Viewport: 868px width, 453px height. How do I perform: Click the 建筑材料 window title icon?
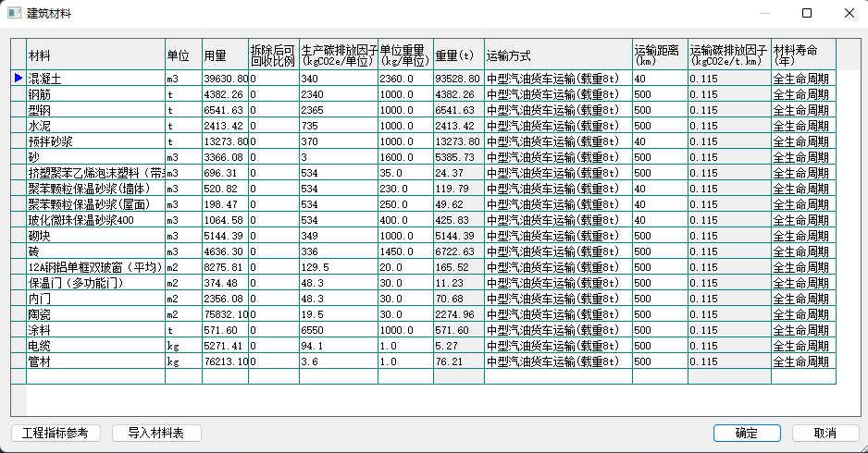[x=13, y=13]
